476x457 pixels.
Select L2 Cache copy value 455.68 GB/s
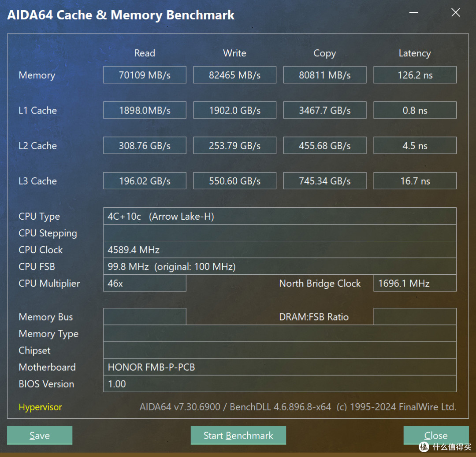coord(325,145)
